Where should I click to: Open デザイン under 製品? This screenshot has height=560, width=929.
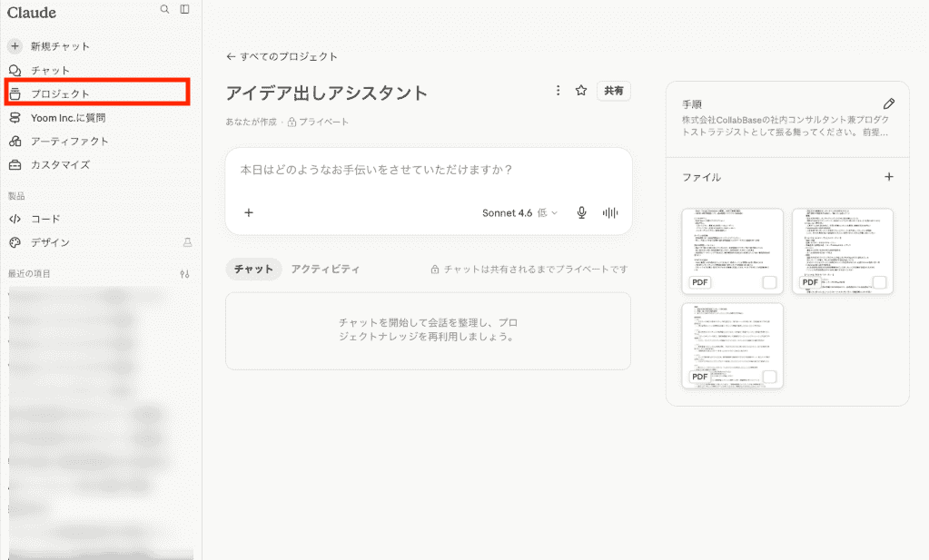click(39, 242)
